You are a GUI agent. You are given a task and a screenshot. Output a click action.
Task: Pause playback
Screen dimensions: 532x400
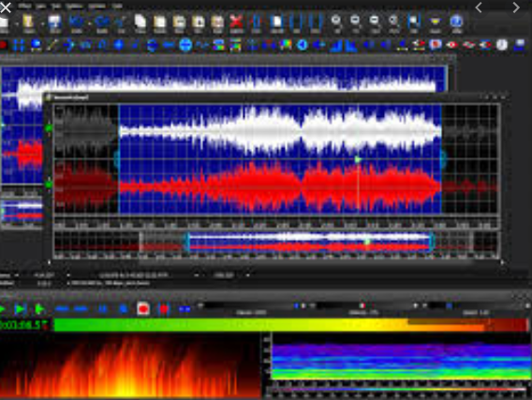[x=102, y=309]
